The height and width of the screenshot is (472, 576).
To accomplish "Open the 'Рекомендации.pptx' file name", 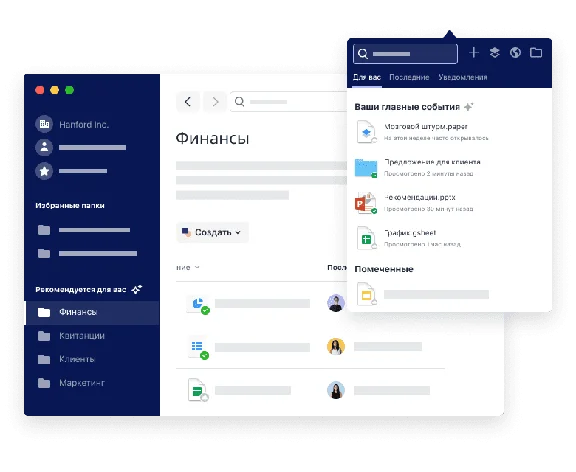I will point(420,198).
